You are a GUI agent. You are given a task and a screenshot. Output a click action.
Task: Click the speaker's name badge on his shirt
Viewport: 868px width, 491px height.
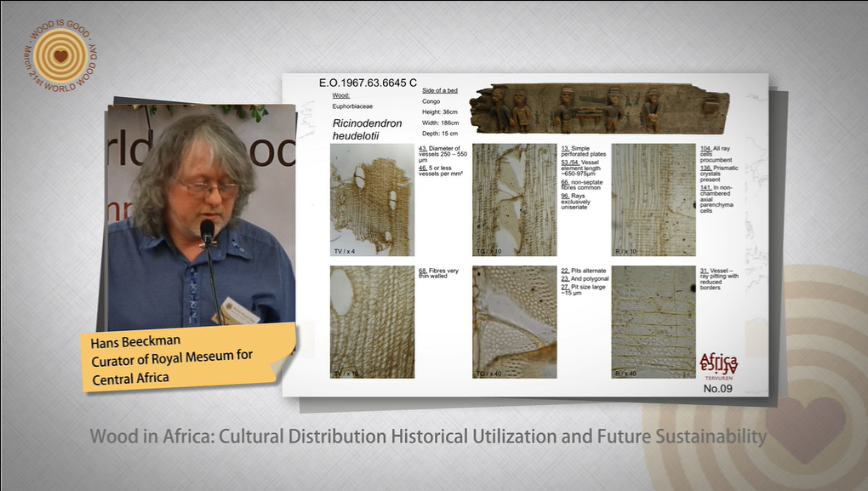239,311
